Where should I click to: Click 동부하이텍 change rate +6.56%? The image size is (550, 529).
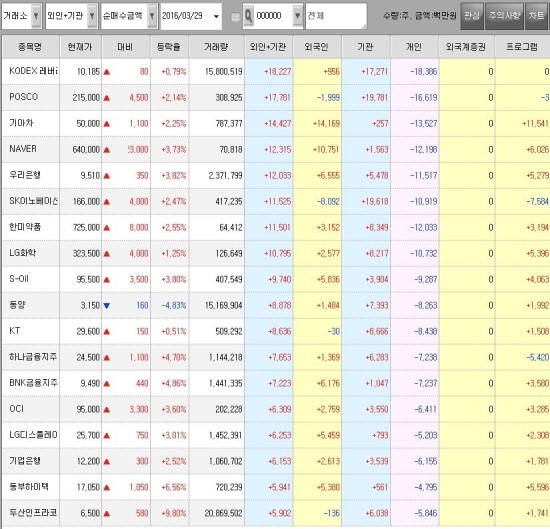(x=174, y=487)
